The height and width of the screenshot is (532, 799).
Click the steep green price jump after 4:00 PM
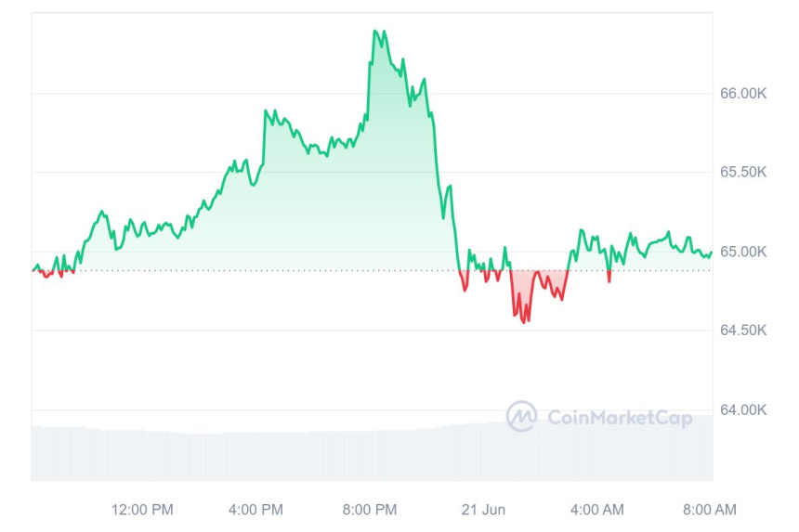tap(264, 139)
